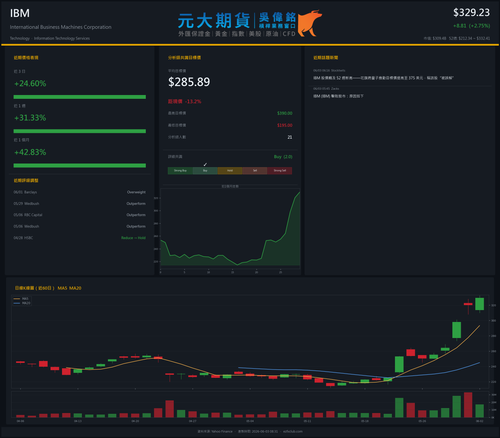The height and width of the screenshot is (438, 500).
Task: Click the +24.60% performance value
Action: [30, 83]
